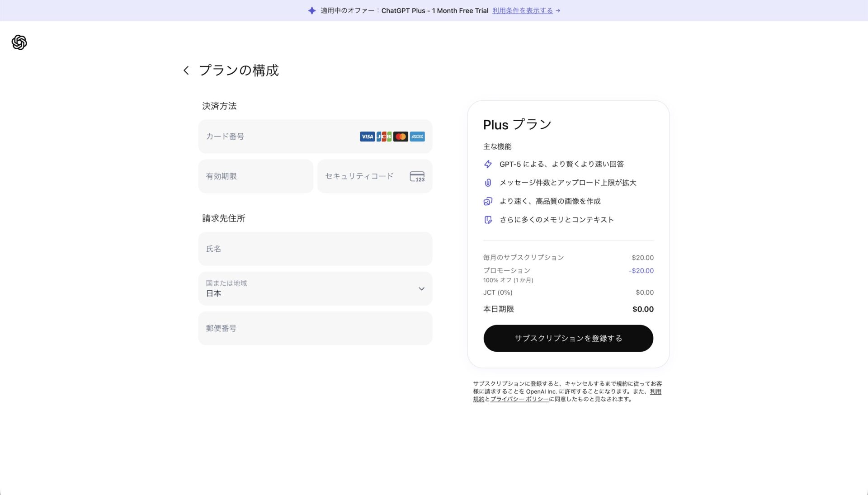The width and height of the screenshot is (868, 495).
Task: Expand country list via the chevron arrow
Action: [421, 289]
